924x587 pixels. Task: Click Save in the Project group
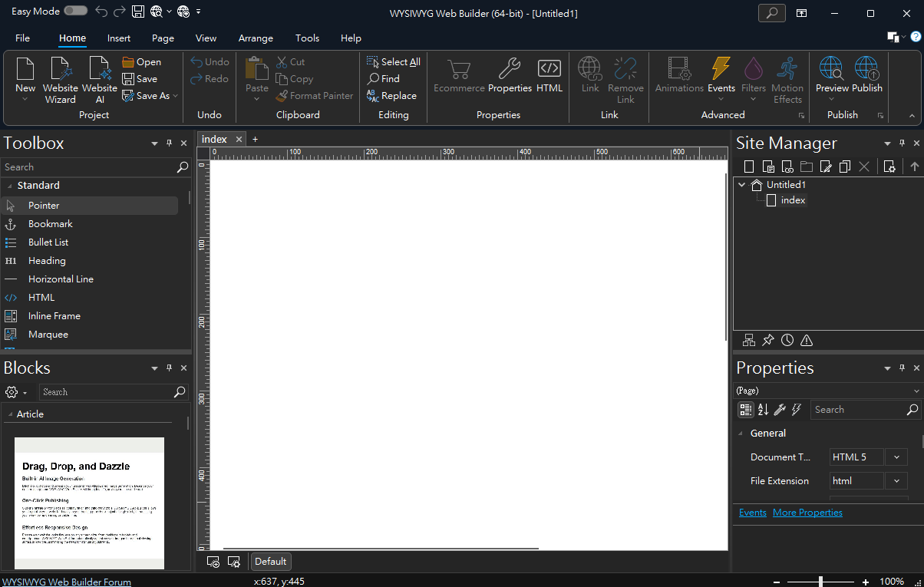140,79
